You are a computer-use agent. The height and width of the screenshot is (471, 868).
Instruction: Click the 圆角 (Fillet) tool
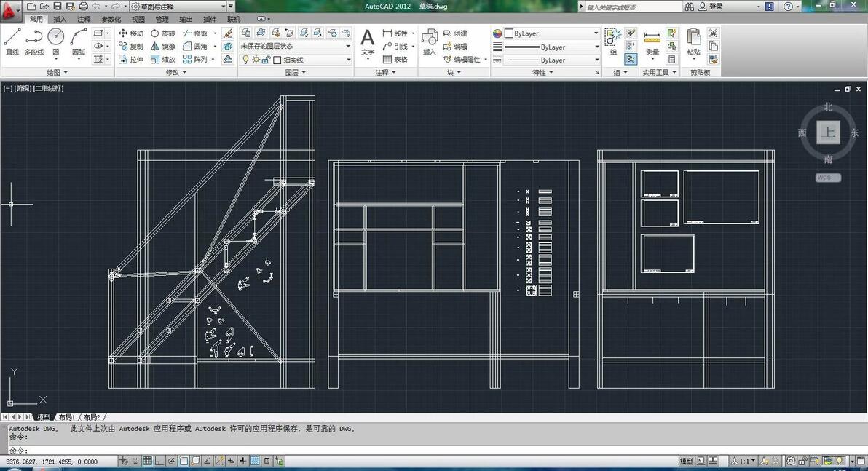click(x=195, y=47)
